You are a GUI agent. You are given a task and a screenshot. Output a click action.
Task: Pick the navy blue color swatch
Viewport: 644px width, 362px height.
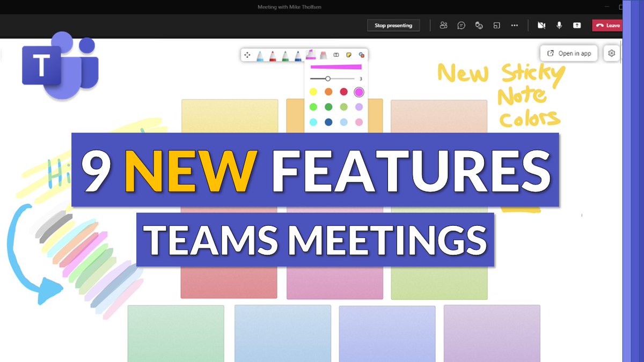[328, 122]
